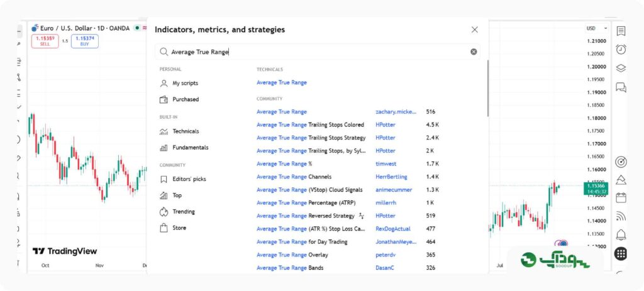Click the 326 likes count
Viewport: 644px width, 291px height.
[431, 268]
